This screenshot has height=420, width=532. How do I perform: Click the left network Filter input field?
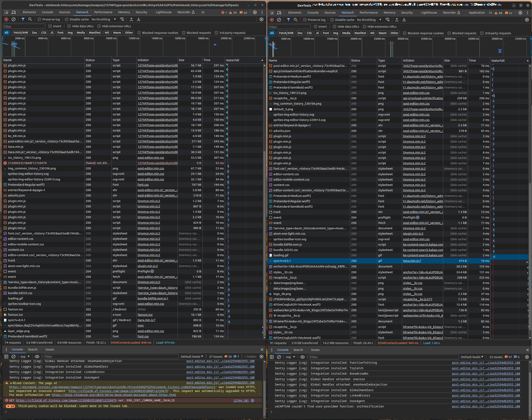click(x=24, y=26)
